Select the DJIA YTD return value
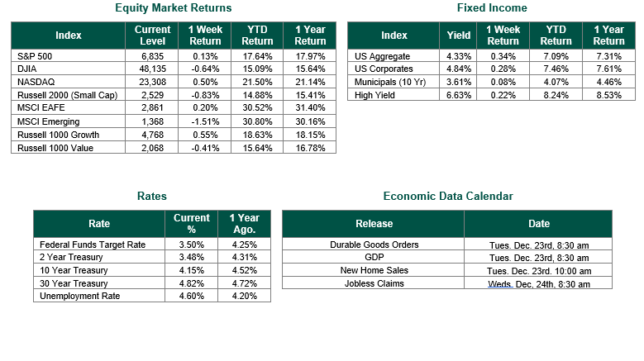The width and height of the screenshot is (644, 361). [x=257, y=69]
